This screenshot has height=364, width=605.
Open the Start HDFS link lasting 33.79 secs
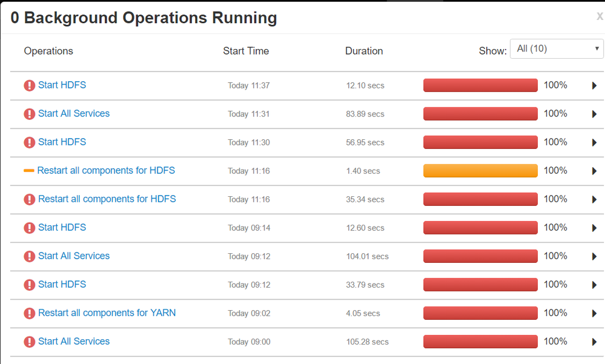click(62, 285)
